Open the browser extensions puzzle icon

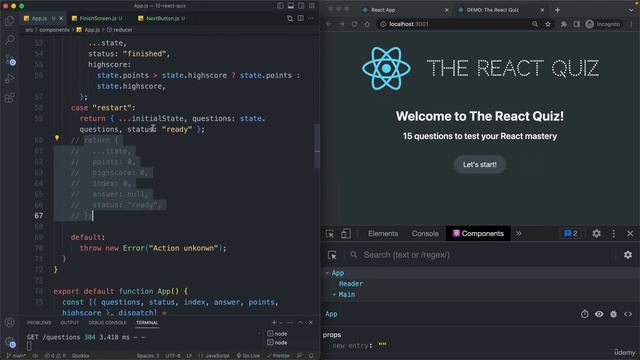click(564, 24)
